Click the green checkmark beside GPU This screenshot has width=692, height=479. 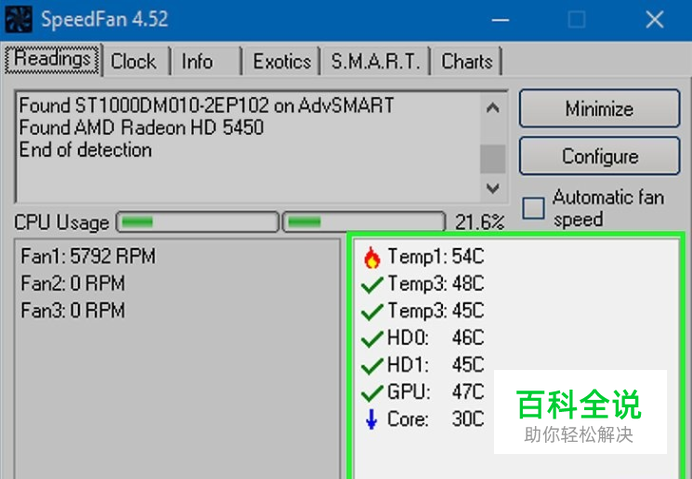tap(372, 393)
